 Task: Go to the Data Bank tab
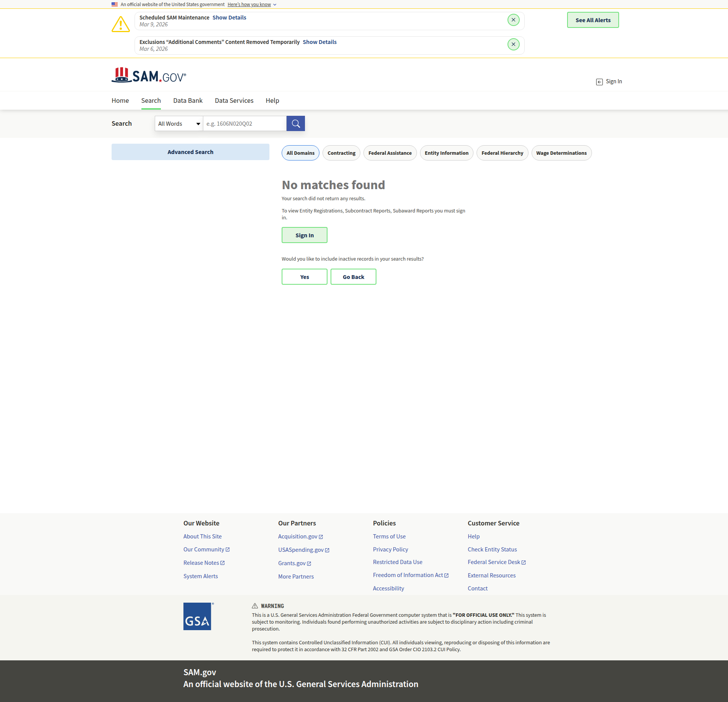(x=188, y=101)
